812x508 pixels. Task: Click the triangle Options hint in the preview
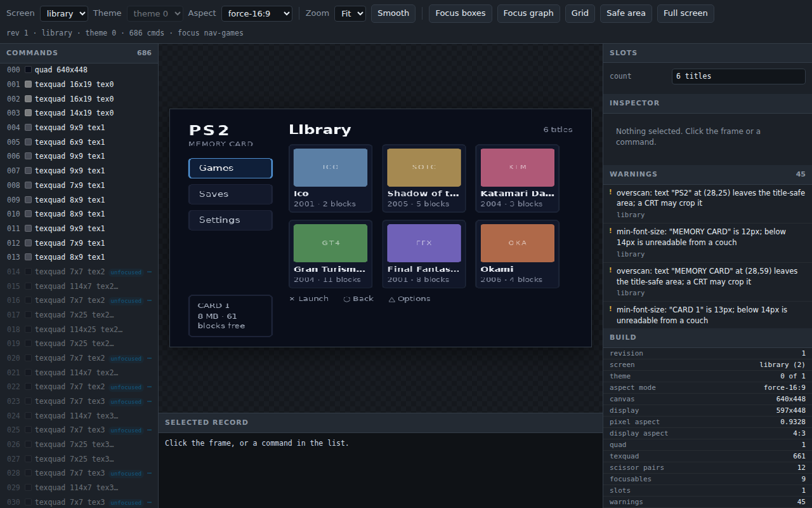tap(409, 299)
